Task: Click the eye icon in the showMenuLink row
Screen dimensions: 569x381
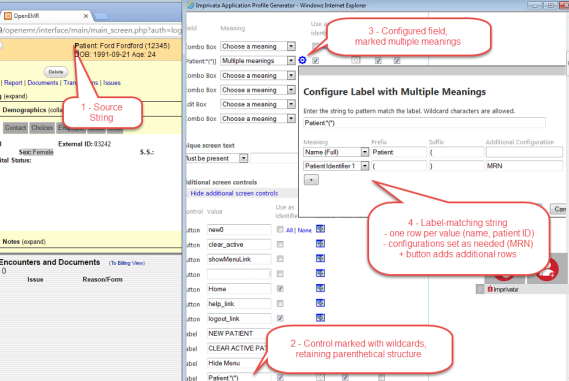Action: point(320,259)
